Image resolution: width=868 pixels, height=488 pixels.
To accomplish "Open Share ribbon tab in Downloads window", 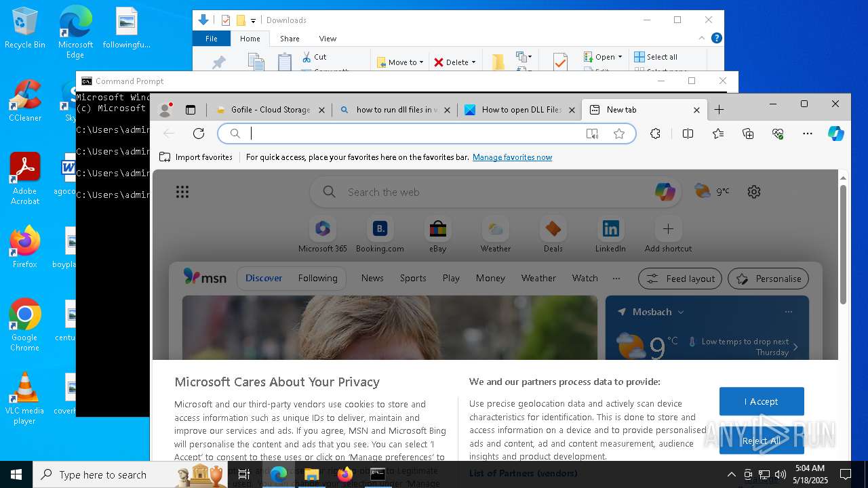I will [x=290, y=39].
